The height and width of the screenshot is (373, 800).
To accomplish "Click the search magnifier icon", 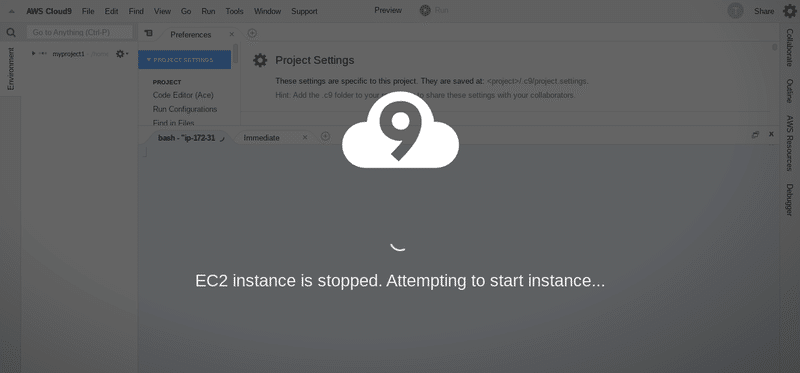I will click(x=11, y=33).
